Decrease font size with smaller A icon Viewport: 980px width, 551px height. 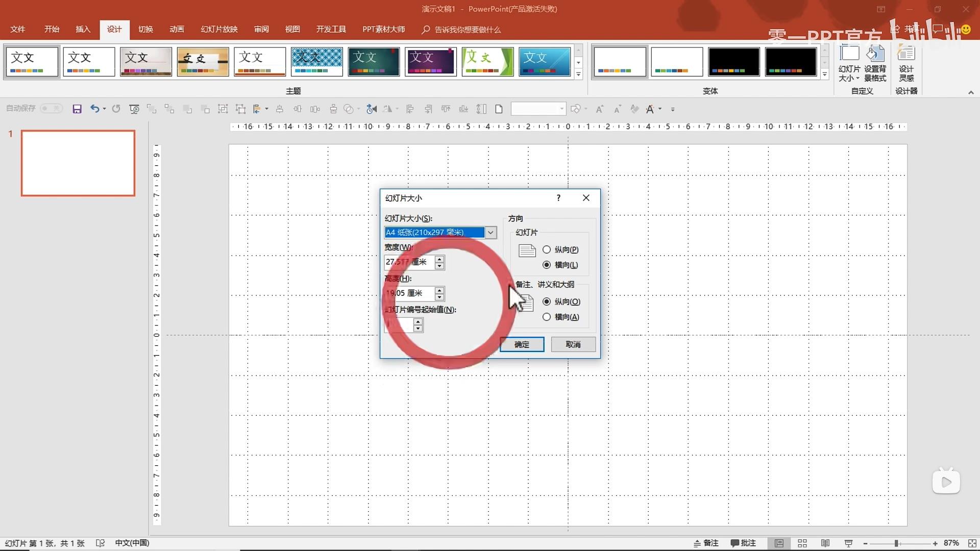pos(617,109)
